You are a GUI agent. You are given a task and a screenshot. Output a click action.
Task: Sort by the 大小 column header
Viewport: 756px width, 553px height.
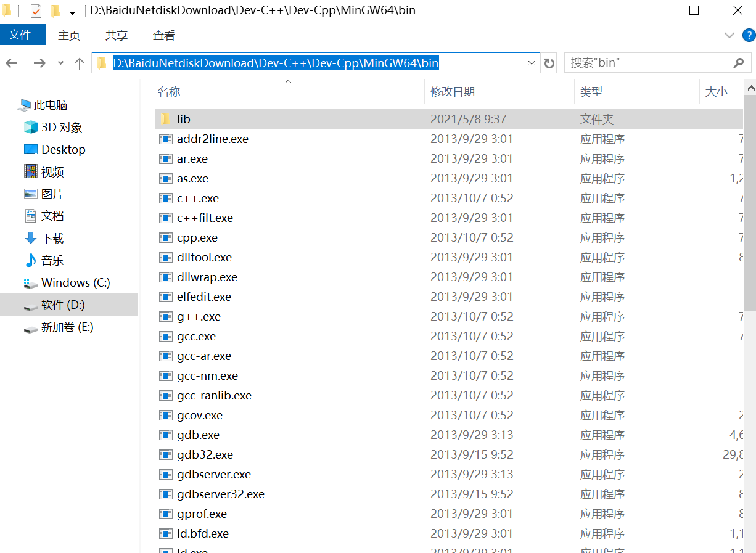tap(716, 92)
